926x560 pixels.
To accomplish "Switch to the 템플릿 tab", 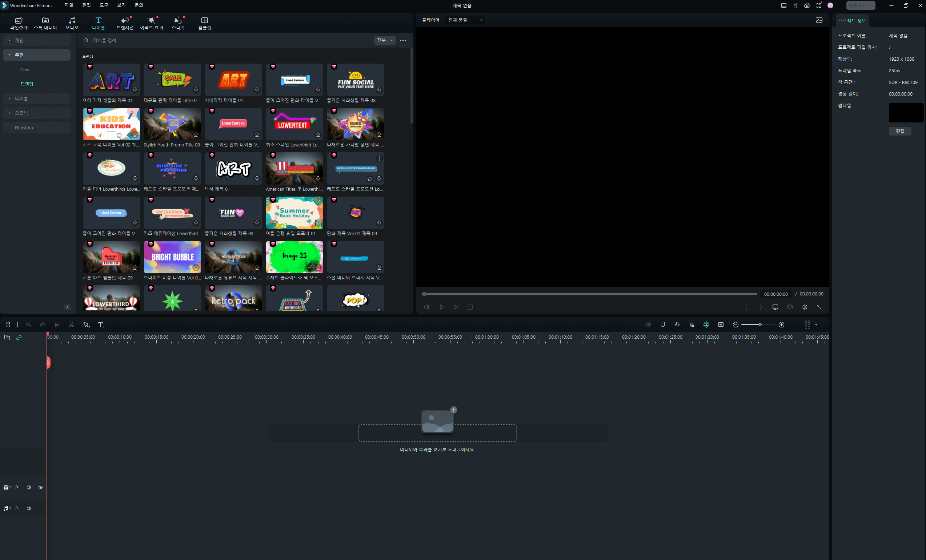I will 204,23.
